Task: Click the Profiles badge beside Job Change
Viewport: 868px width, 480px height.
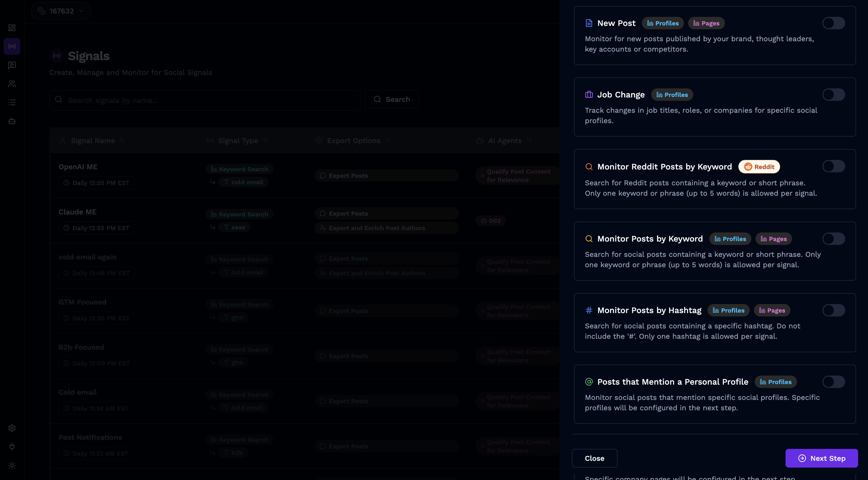Action: coord(672,95)
